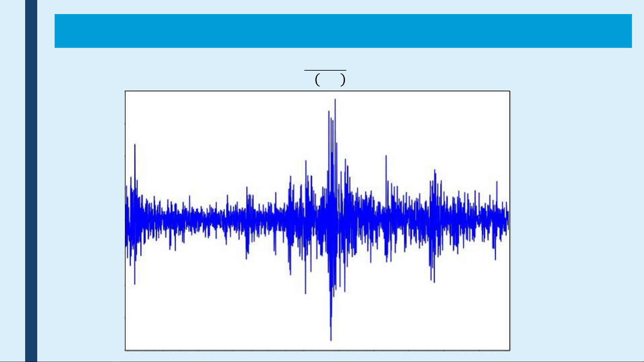Click the tallest positive spike in the chart
Image resolution: width=644 pixels, height=362 pixels.
335,104
